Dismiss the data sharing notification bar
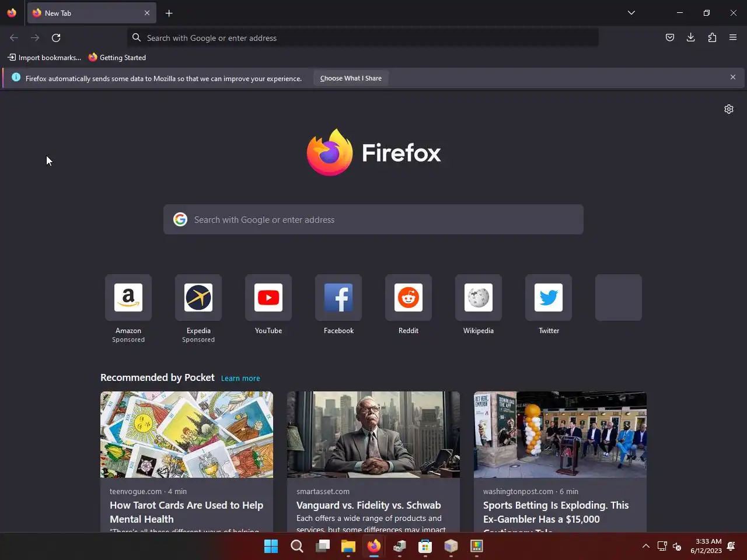The width and height of the screenshot is (747, 560). click(x=733, y=77)
